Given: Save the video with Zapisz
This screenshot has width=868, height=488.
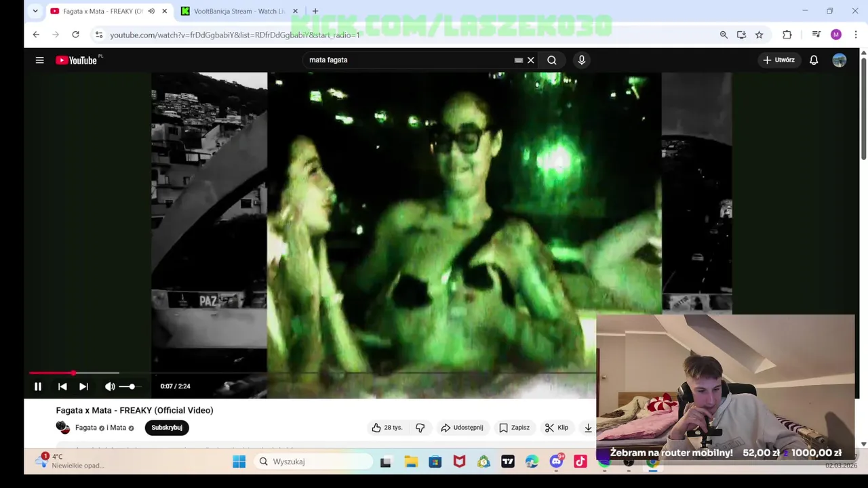Looking at the screenshot, I should point(514,428).
